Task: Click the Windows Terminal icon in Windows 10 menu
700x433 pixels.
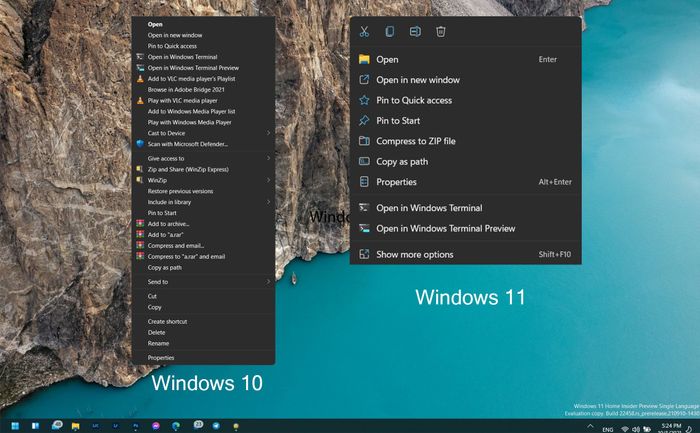Action: (x=140, y=57)
